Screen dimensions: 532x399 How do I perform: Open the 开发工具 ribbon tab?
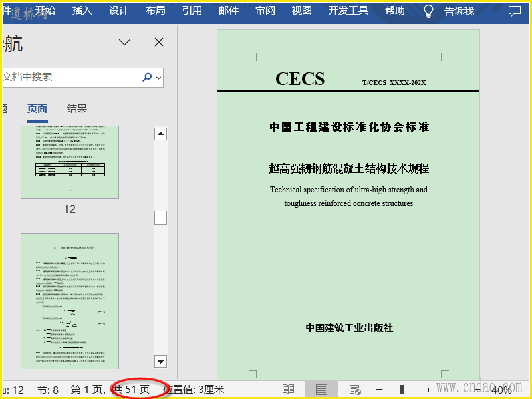(348, 11)
